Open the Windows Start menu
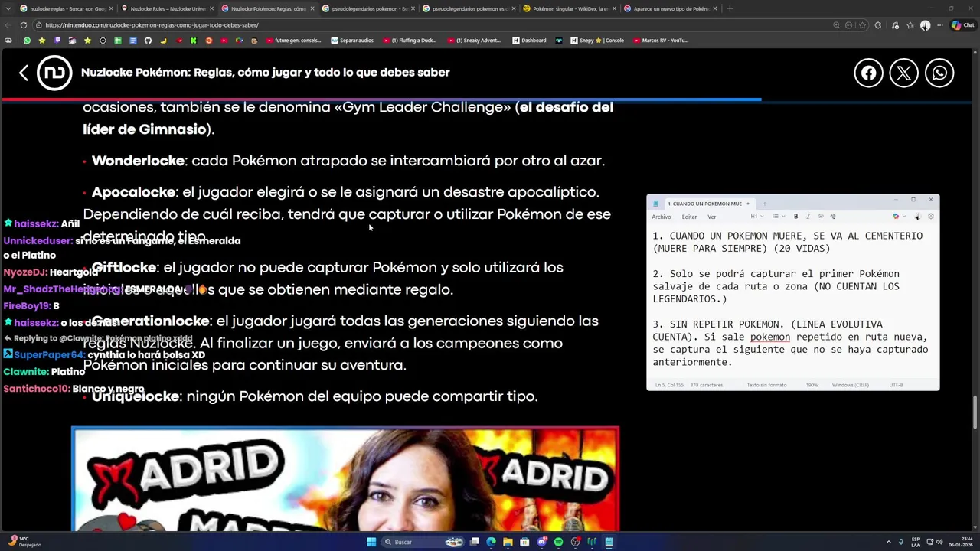Screen dimensions: 980x551 (371, 542)
